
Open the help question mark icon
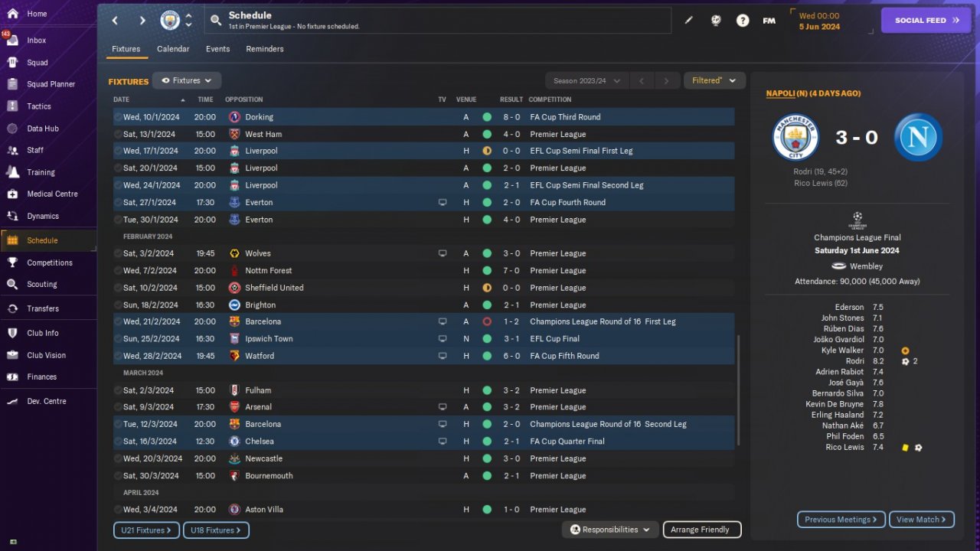(743, 21)
